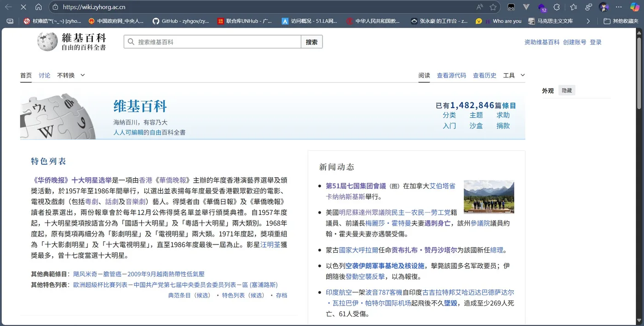Launch Copilot from the toolbar
644x326 pixels.
point(634,7)
